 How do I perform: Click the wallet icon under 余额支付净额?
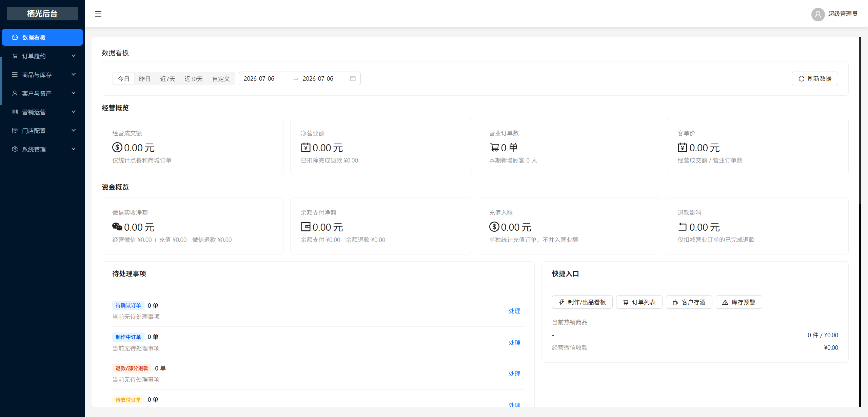(x=306, y=227)
